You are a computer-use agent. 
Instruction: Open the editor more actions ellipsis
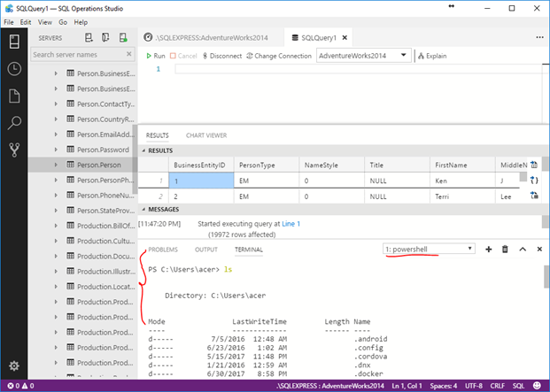[x=540, y=37]
